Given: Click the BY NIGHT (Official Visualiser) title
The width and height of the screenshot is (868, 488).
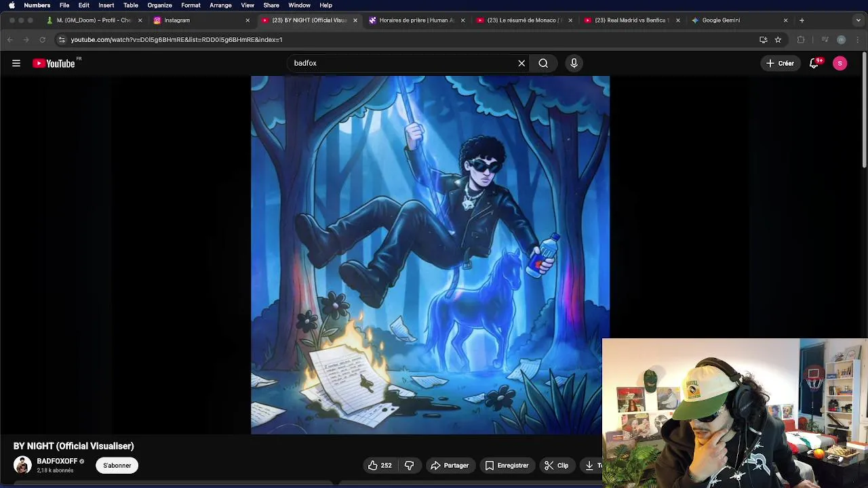Looking at the screenshot, I should click(74, 446).
